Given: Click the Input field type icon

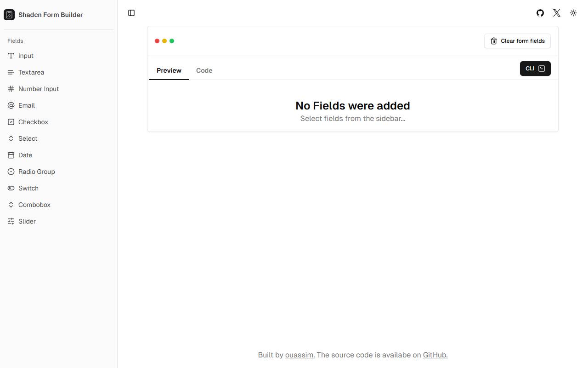Looking at the screenshot, I should pyautogui.click(x=11, y=56).
